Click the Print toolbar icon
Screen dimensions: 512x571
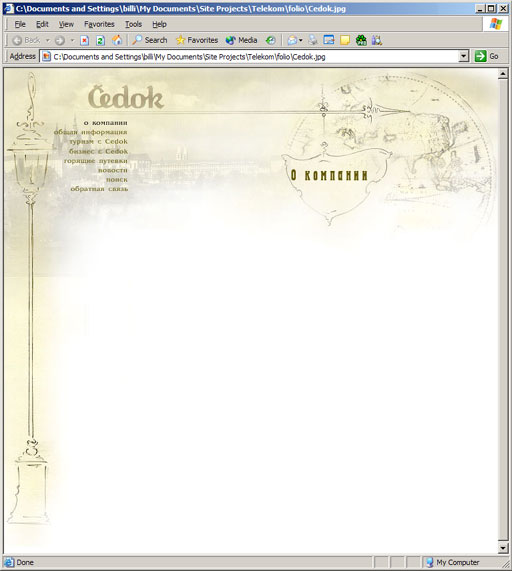coord(313,40)
